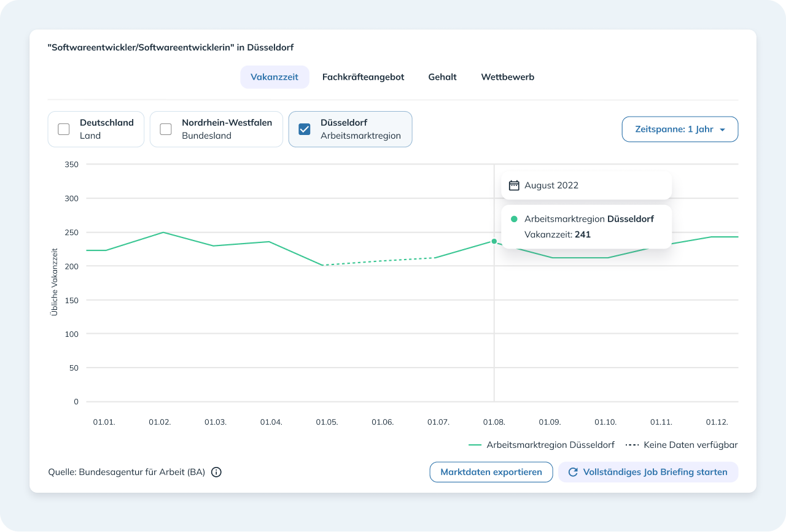Click the 01.05. axis label
Screen dimensions: 786x532
pyautogui.click(x=327, y=422)
